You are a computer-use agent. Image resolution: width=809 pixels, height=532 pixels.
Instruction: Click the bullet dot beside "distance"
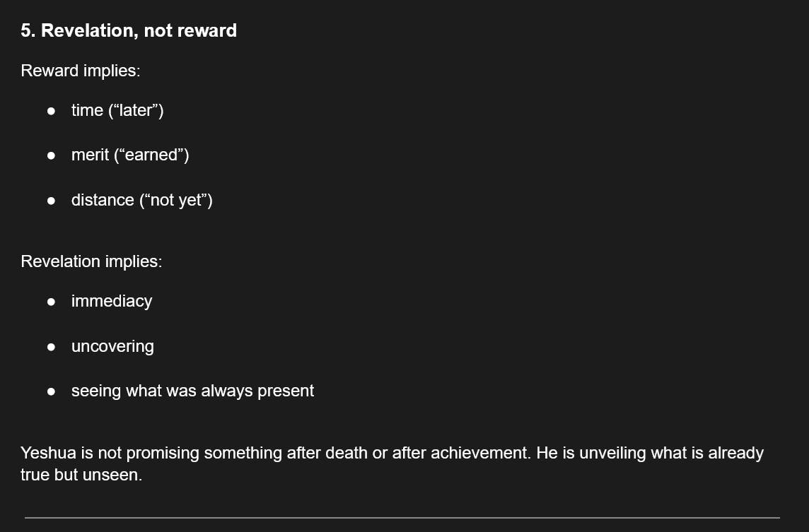[x=51, y=201]
